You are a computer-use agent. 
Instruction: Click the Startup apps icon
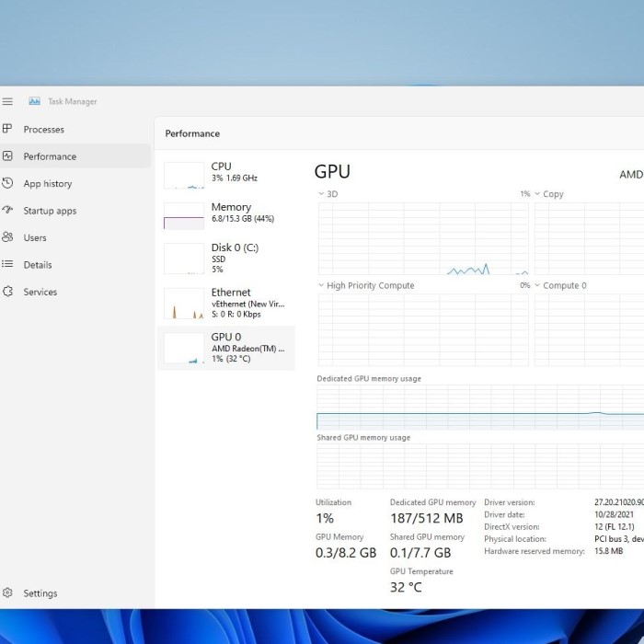tap(8, 211)
